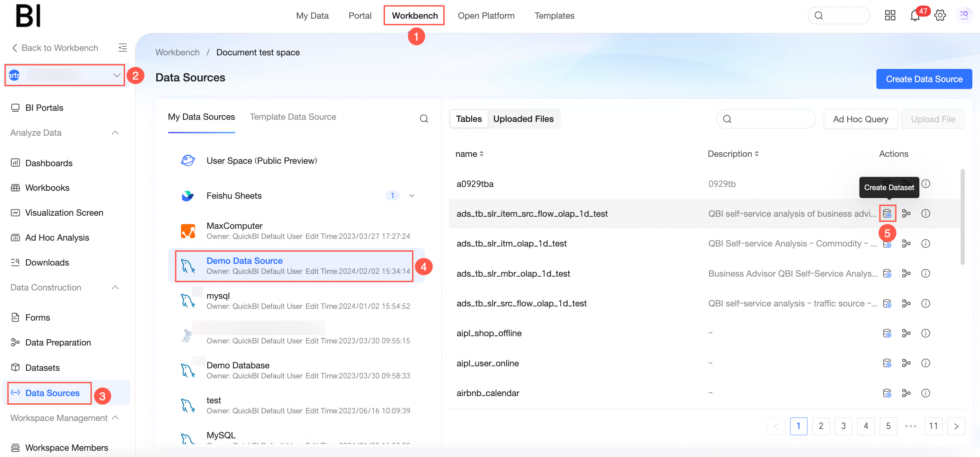
Task: Switch to Template Data Source tab
Action: 292,117
